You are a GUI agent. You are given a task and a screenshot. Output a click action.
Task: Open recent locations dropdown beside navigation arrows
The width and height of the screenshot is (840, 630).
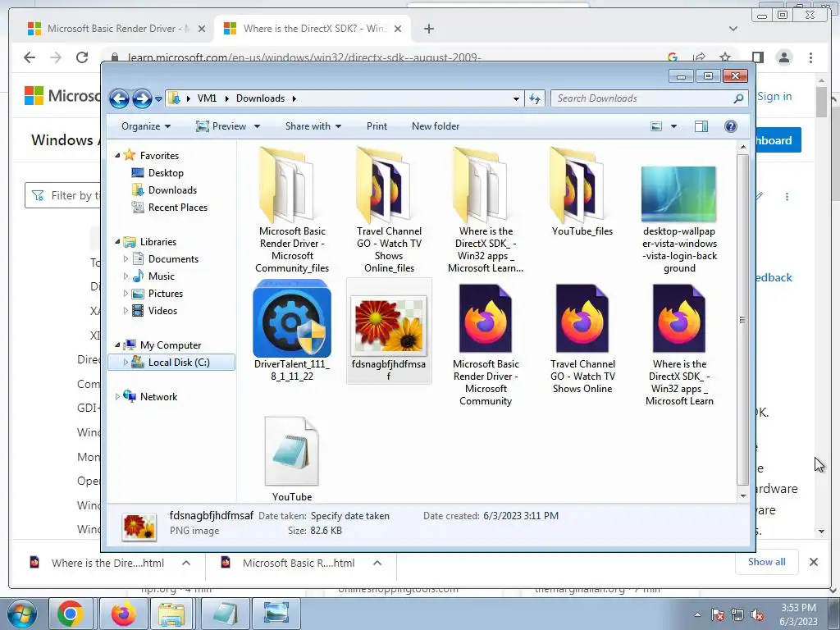click(x=158, y=99)
